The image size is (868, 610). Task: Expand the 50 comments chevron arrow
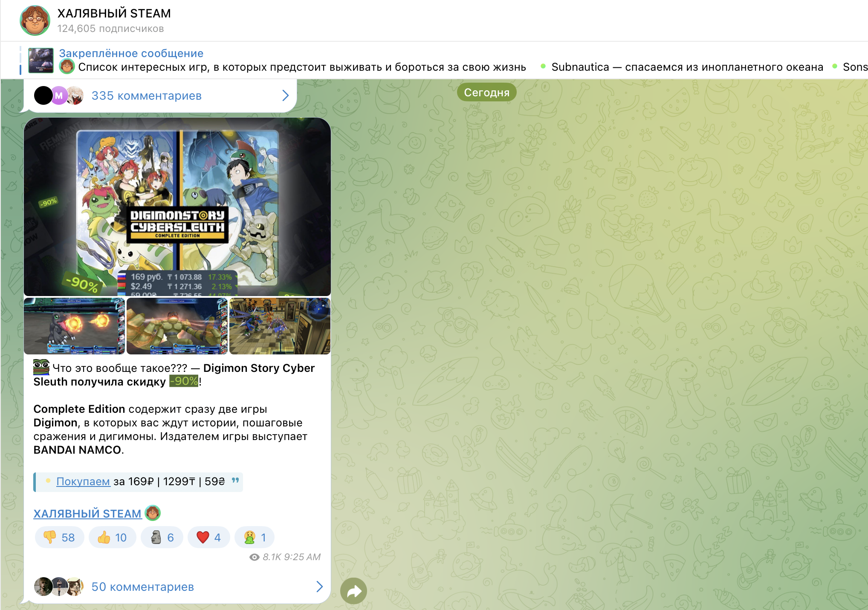click(320, 587)
